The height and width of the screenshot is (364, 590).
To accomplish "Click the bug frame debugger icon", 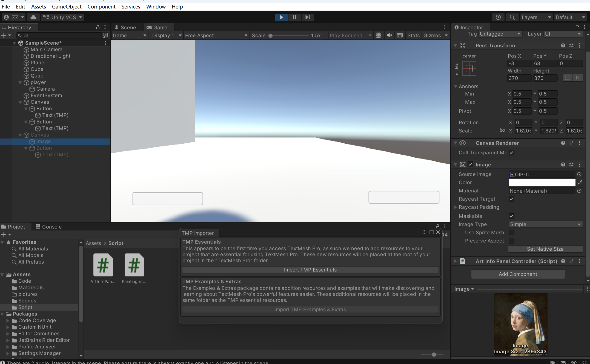I will [x=379, y=35].
